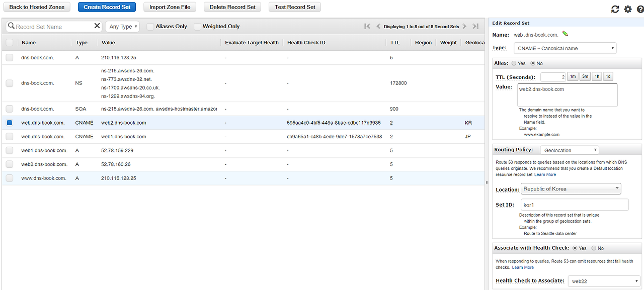Image resolution: width=644 pixels, height=290 pixels.
Task: Go to first page of record sets
Action: pos(367,26)
